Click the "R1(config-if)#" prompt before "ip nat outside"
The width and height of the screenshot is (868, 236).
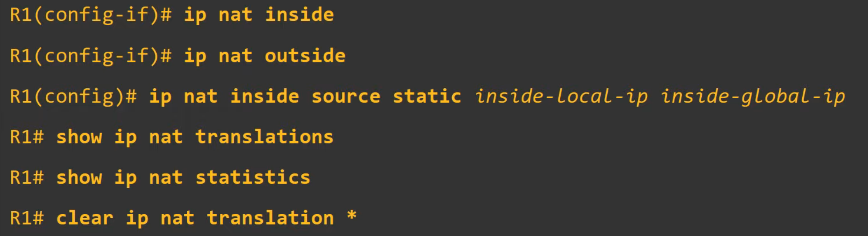[x=91, y=56]
